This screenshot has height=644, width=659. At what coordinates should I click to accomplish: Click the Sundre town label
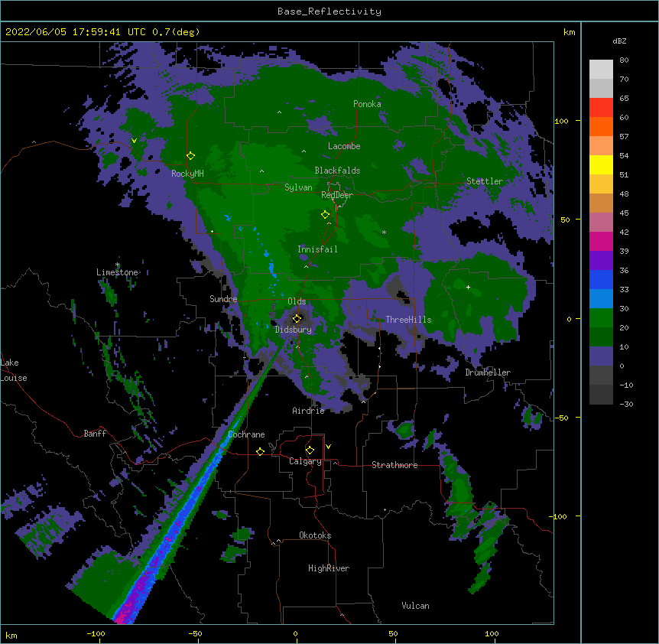[223, 299]
